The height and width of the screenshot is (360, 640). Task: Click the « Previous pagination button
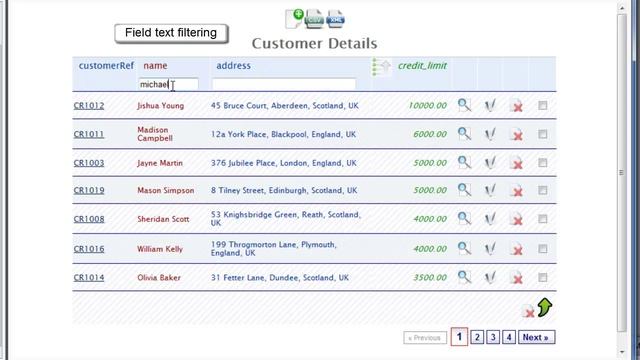pos(425,338)
